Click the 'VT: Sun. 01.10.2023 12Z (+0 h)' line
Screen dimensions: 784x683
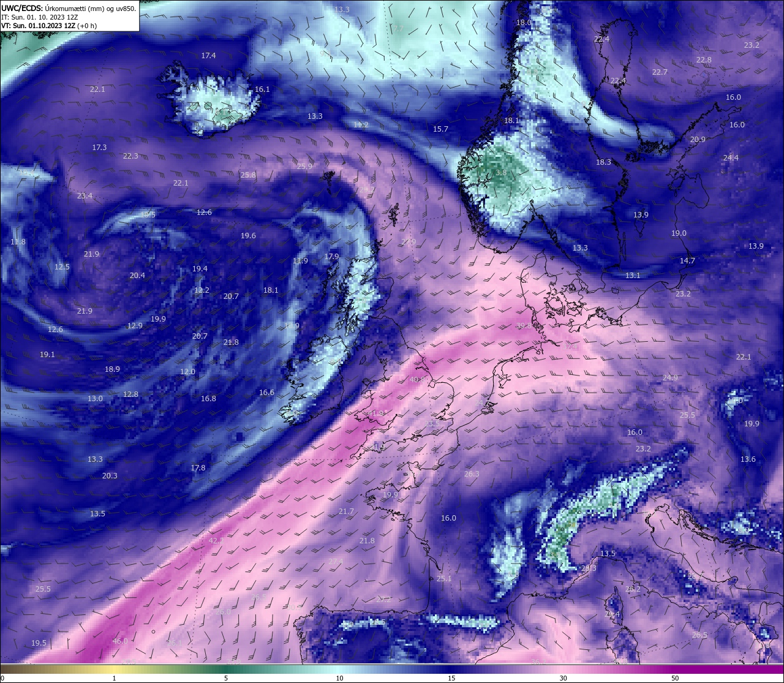pos(49,26)
